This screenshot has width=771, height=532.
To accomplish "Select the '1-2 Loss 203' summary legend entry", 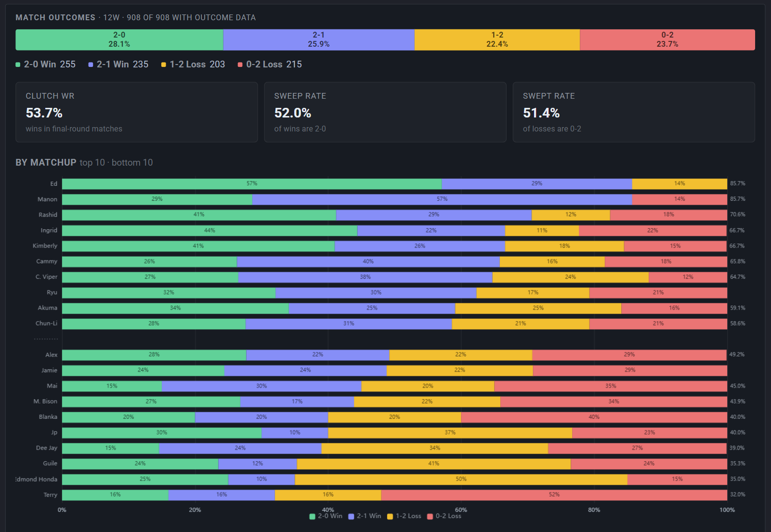I will point(193,65).
